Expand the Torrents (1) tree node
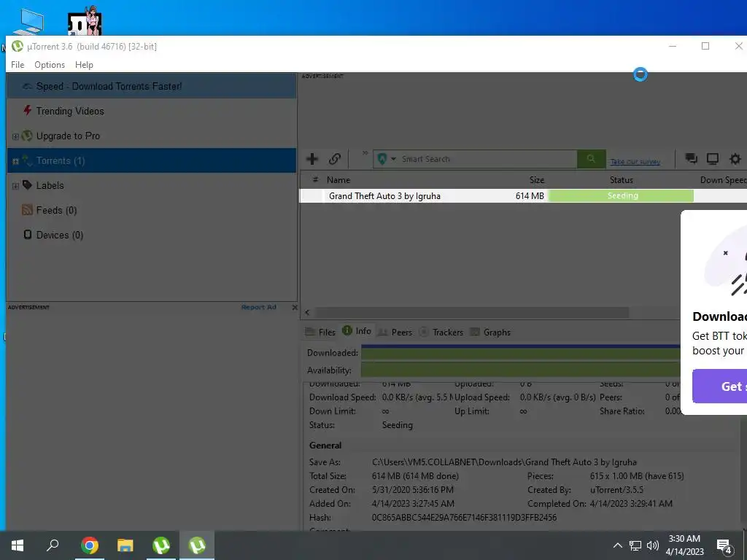The image size is (747, 560). click(15, 161)
